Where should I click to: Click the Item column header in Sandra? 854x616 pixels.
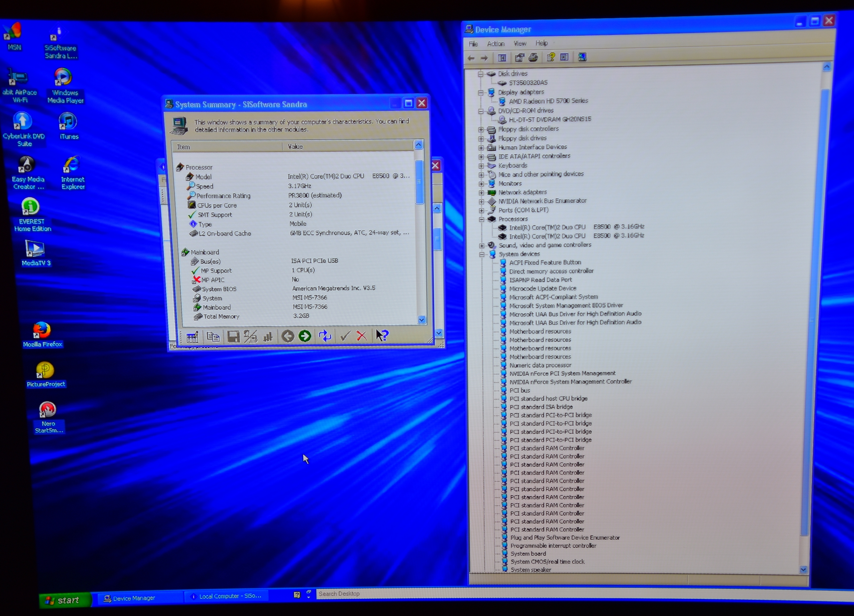pos(227,147)
